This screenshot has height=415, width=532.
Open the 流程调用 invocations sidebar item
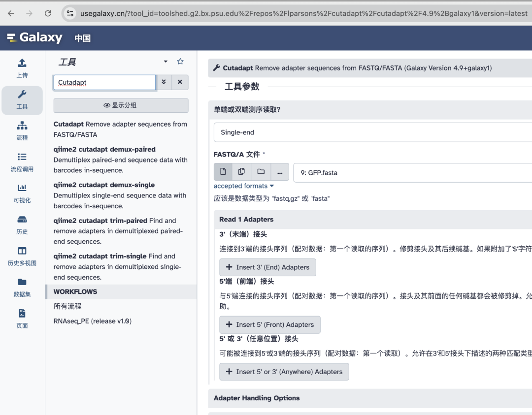(22, 162)
